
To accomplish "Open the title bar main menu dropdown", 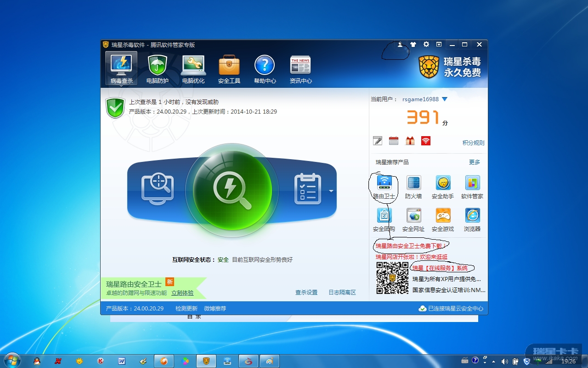I will (x=439, y=45).
